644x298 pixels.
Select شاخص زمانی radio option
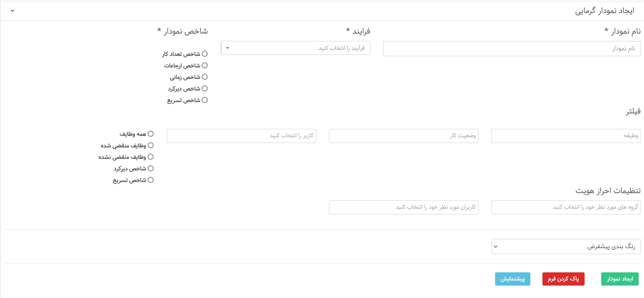(205, 77)
